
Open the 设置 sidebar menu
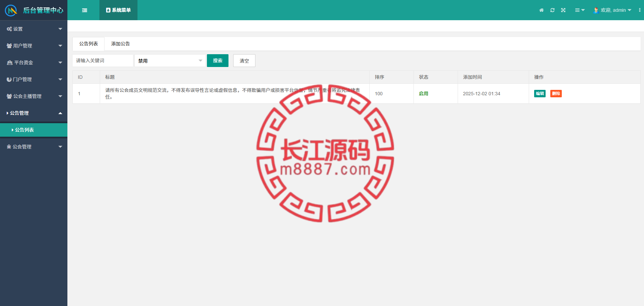coord(34,29)
